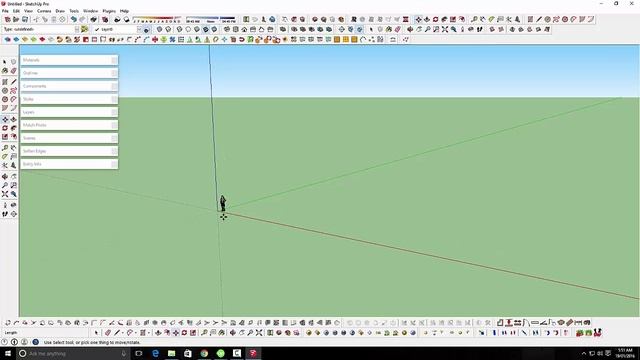
Task: Toggle Back Edges style
Action: [168, 29]
